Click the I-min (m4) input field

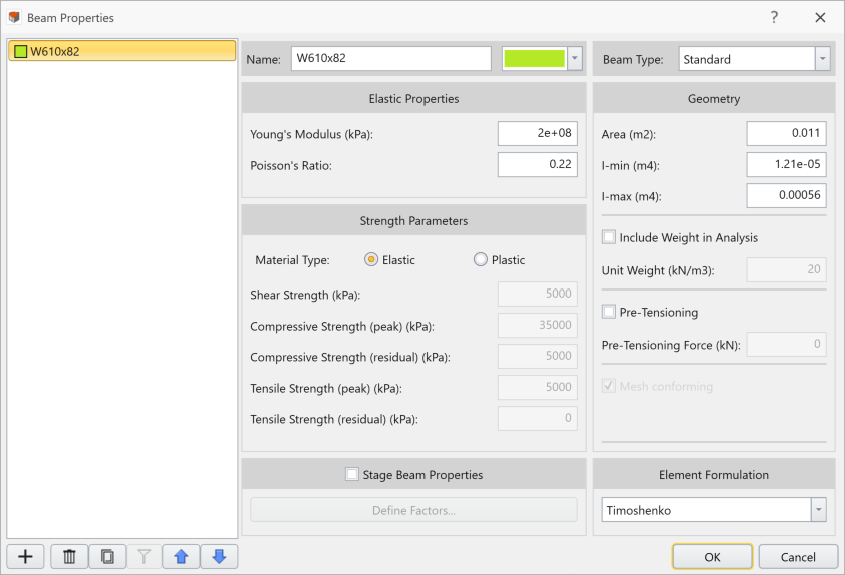click(x=786, y=164)
